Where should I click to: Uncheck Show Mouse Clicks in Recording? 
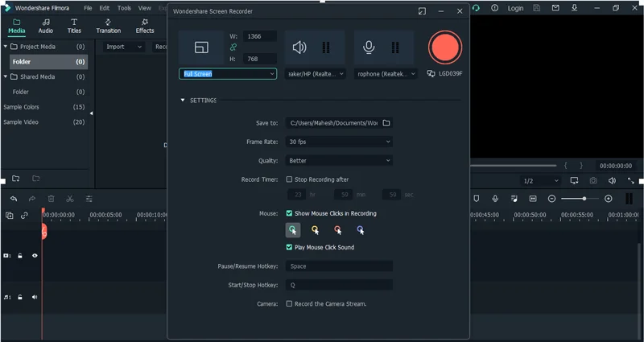289,213
